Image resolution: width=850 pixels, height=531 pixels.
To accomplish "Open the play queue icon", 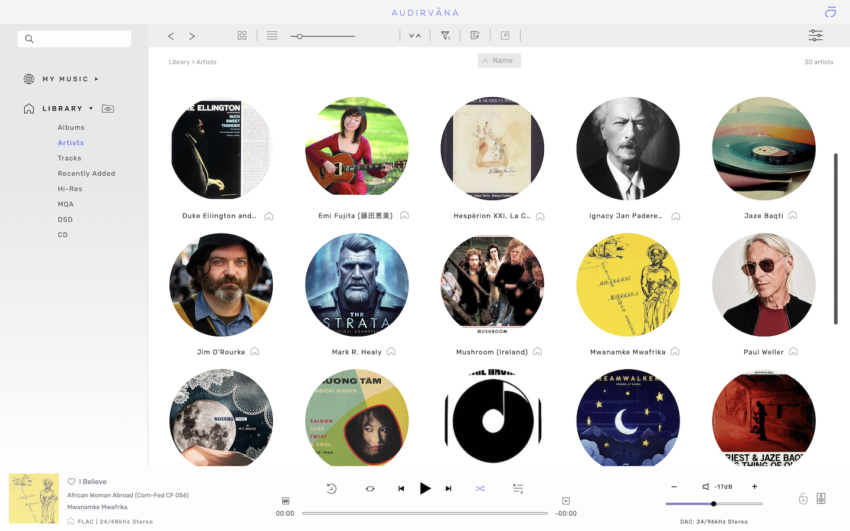I will pyautogui.click(x=518, y=489).
